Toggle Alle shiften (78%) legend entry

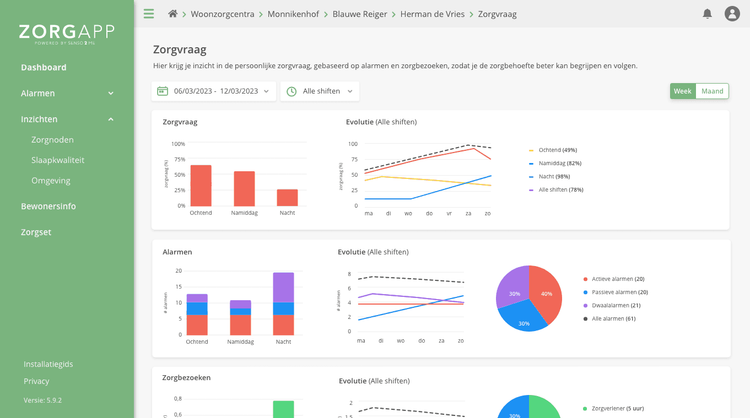tap(556, 190)
